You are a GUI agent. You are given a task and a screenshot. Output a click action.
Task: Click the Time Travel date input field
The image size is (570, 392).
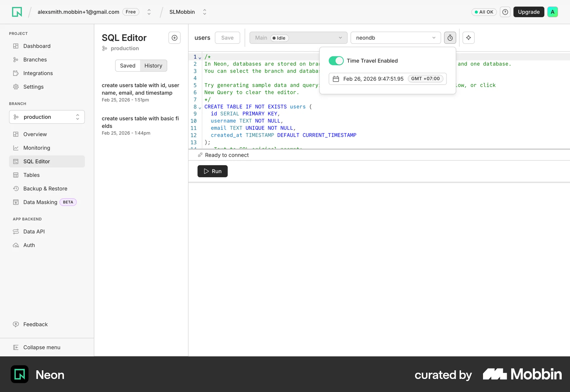point(387,79)
